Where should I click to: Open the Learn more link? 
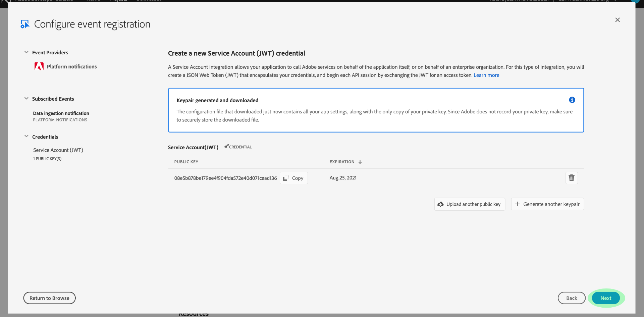[x=486, y=75]
